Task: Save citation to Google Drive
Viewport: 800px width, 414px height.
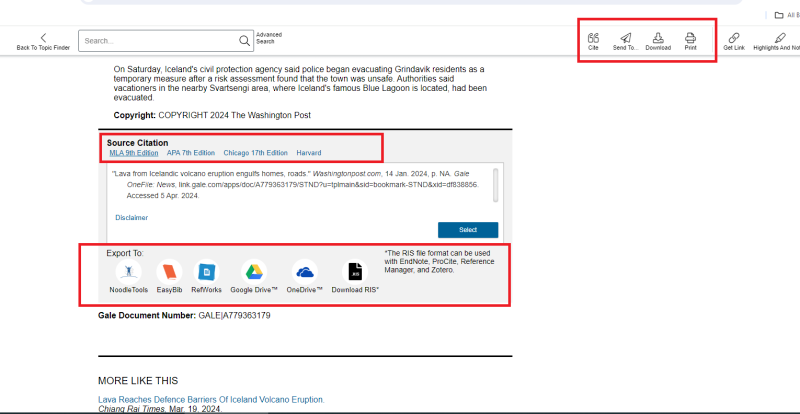Action: [253, 272]
